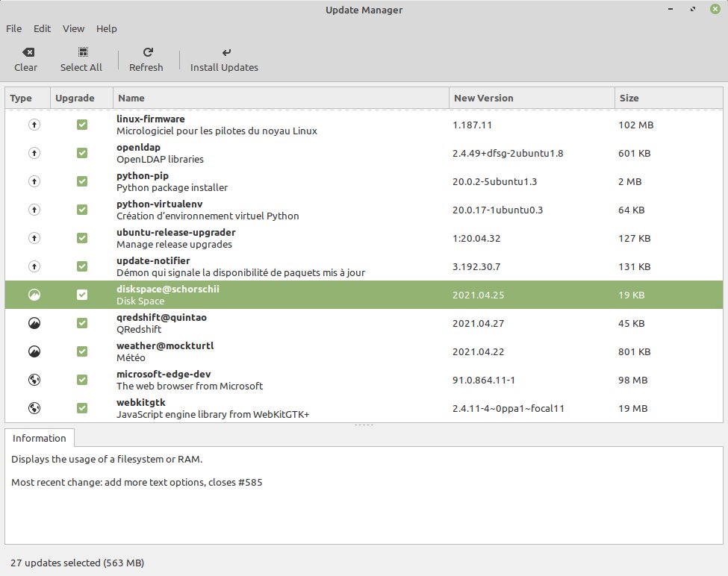Sort updates by Size column header

(x=628, y=98)
